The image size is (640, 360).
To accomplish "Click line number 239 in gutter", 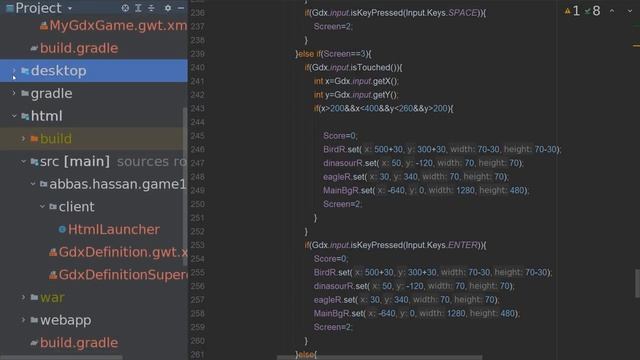I will tap(198, 54).
